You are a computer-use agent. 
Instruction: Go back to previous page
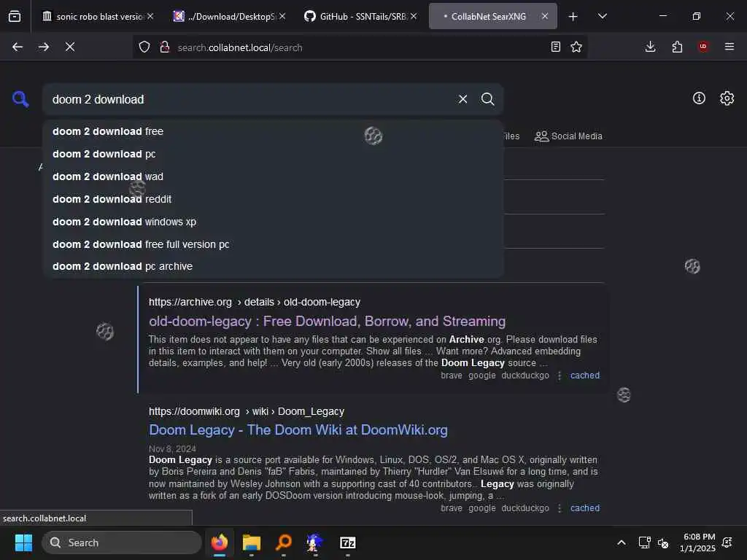(18, 47)
